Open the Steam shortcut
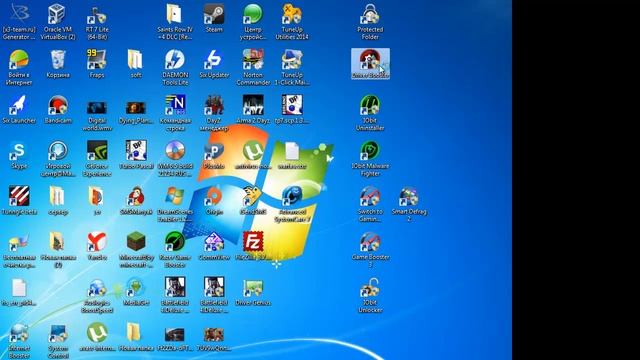This screenshot has width=640, height=360. (214, 18)
